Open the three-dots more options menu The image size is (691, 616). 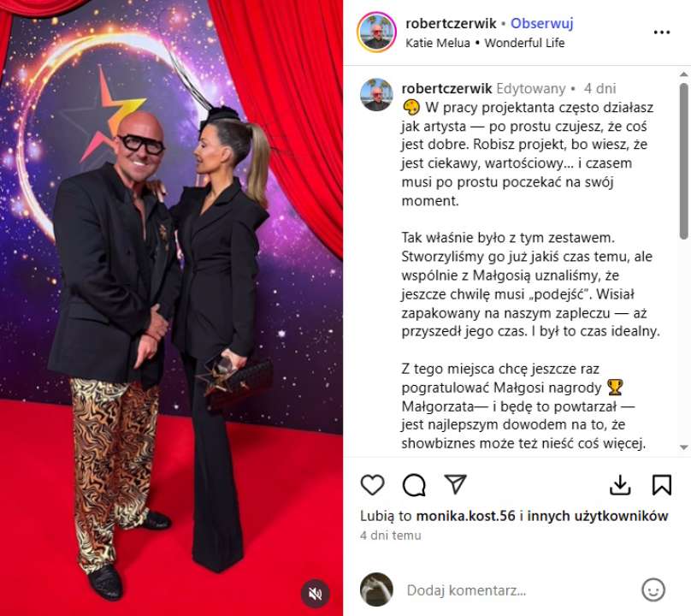[x=662, y=33]
